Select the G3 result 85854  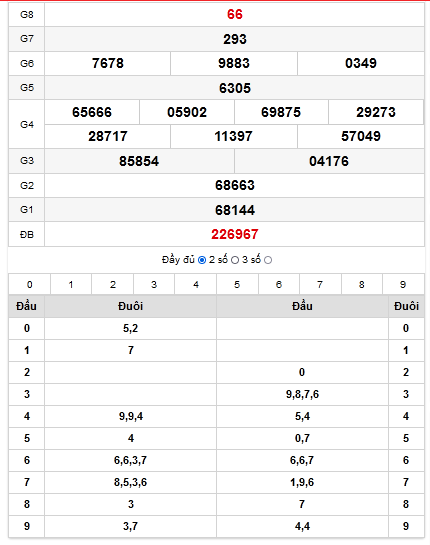139,161
